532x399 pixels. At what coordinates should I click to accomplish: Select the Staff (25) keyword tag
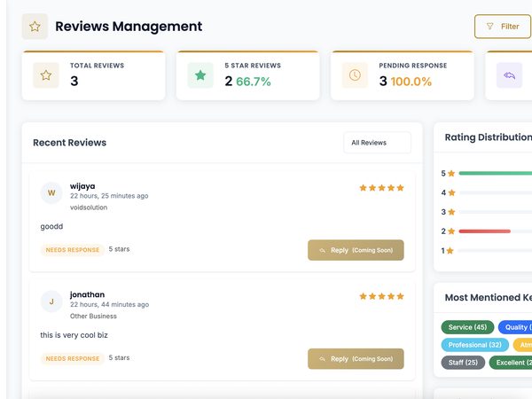(x=463, y=363)
